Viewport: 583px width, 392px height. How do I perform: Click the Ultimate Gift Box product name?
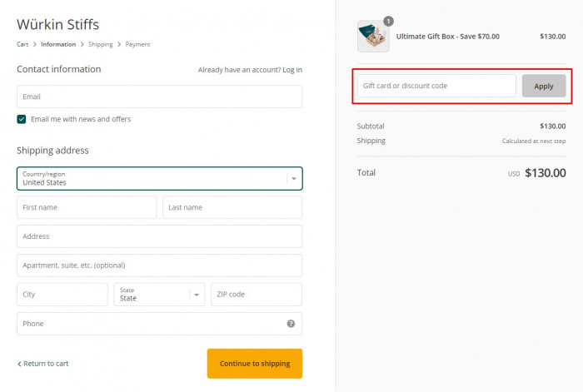point(448,37)
